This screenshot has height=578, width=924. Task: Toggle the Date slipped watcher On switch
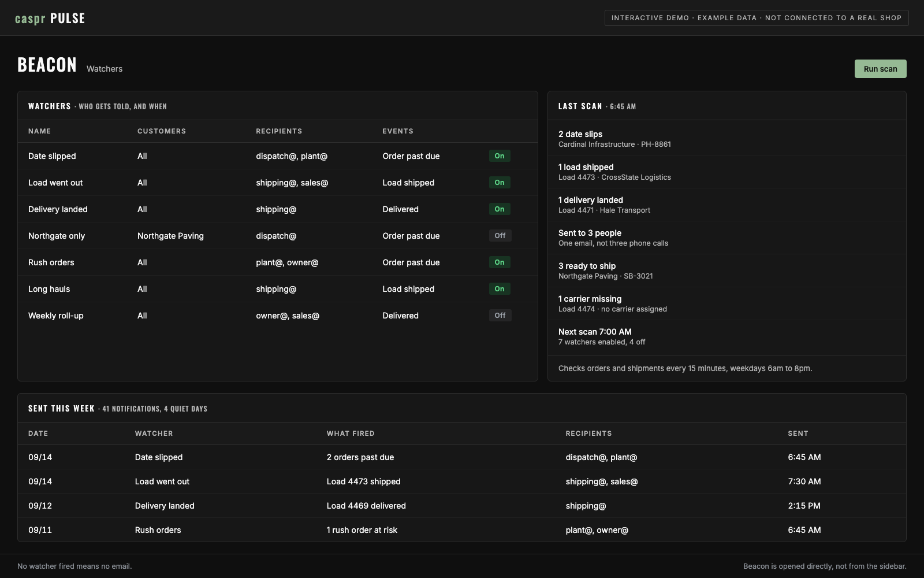coord(500,156)
